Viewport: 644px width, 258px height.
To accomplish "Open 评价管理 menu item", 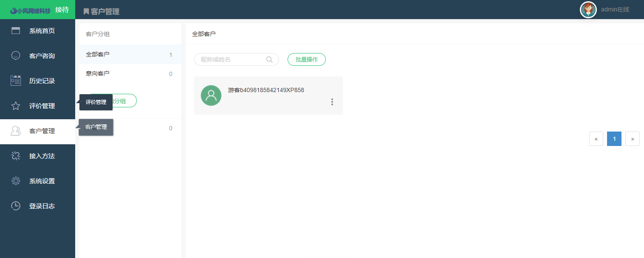I will (37, 106).
